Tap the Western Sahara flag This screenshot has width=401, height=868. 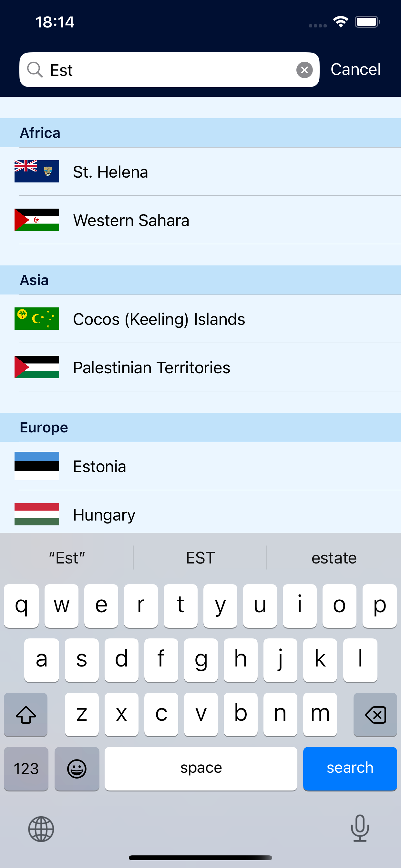coord(37,220)
